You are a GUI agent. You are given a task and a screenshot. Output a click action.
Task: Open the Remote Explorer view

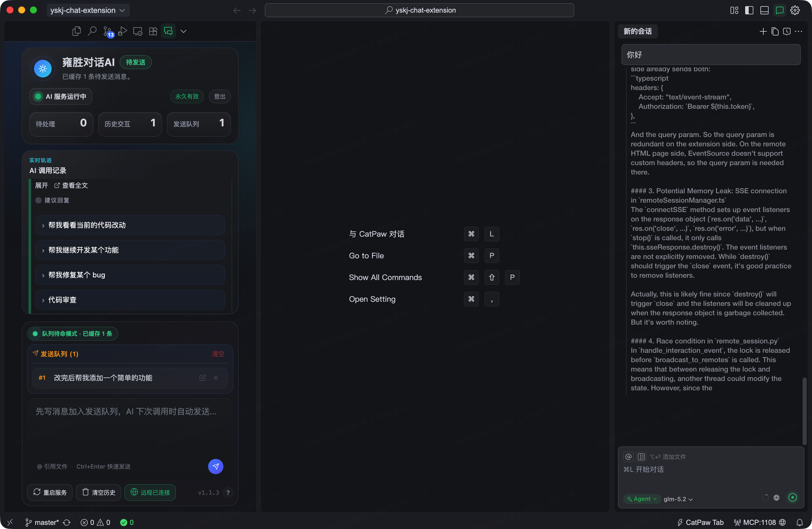(x=138, y=31)
